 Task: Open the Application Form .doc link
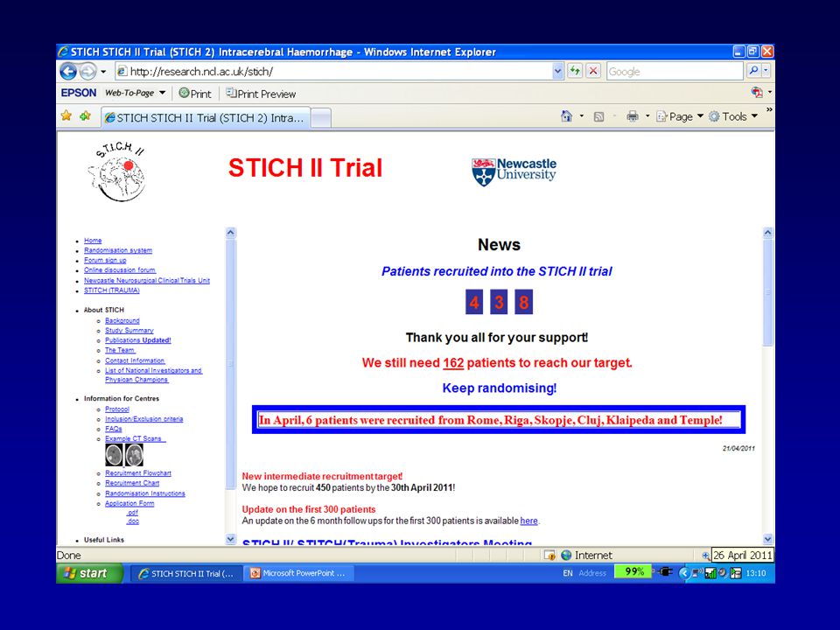[133, 521]
